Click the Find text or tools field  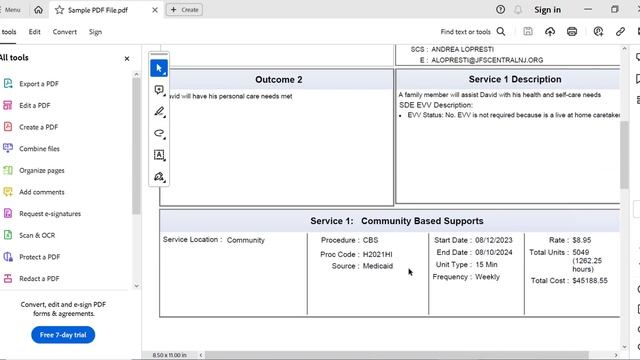[466, 32]
